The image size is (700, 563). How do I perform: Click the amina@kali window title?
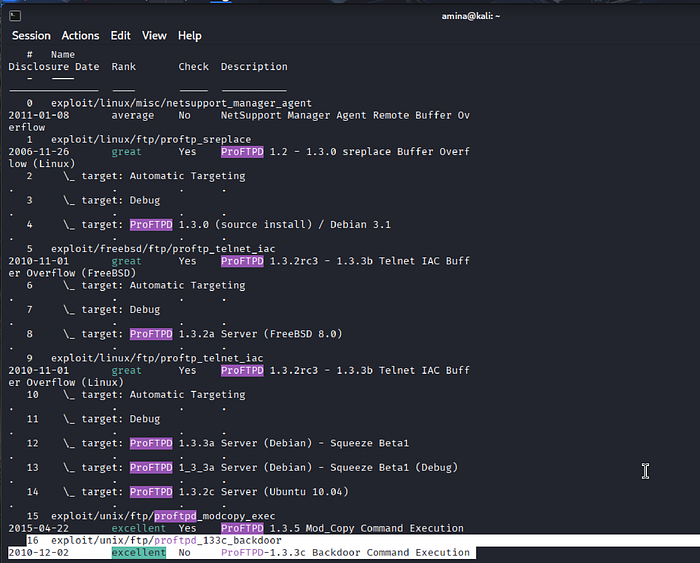coord(471,17)
